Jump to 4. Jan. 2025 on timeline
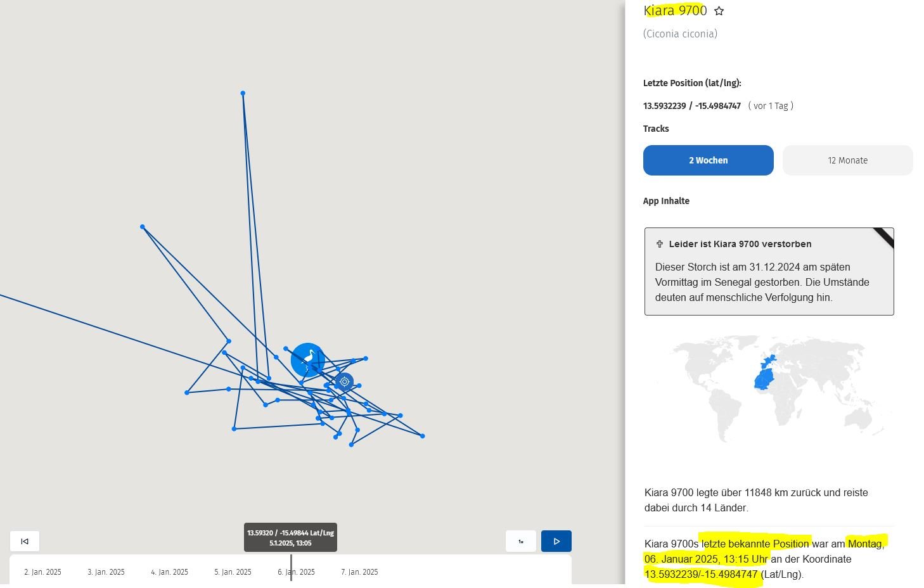 [x=169, y=572]
